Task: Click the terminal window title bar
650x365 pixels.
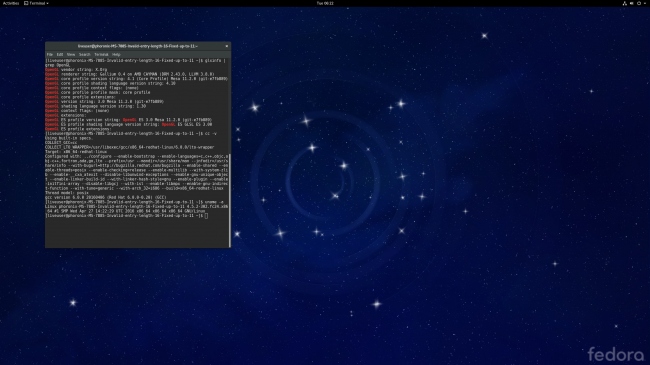Action: pyautogui.click(x=138, y=46)
